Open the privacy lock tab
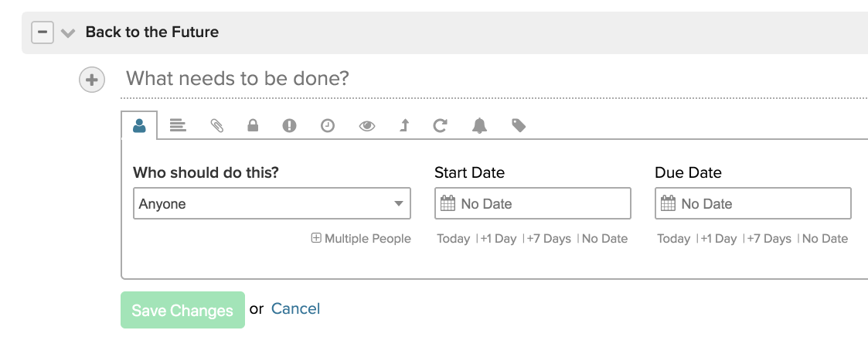 [x=253, y=126]
